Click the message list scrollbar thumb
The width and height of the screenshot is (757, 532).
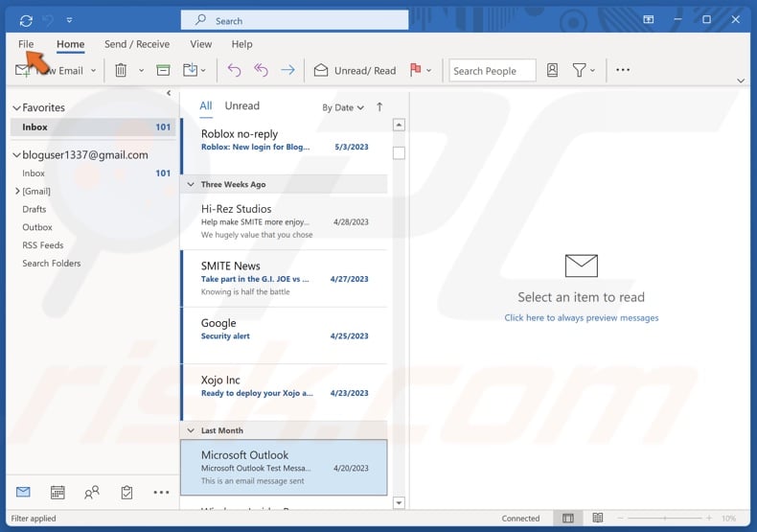pyautogui.click(x=399, y=153)
